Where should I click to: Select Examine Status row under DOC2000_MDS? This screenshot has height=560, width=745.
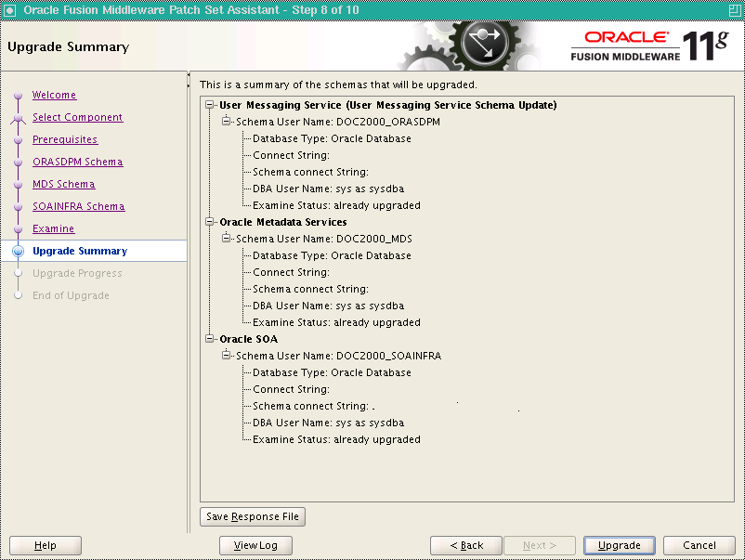click(336, 322)
